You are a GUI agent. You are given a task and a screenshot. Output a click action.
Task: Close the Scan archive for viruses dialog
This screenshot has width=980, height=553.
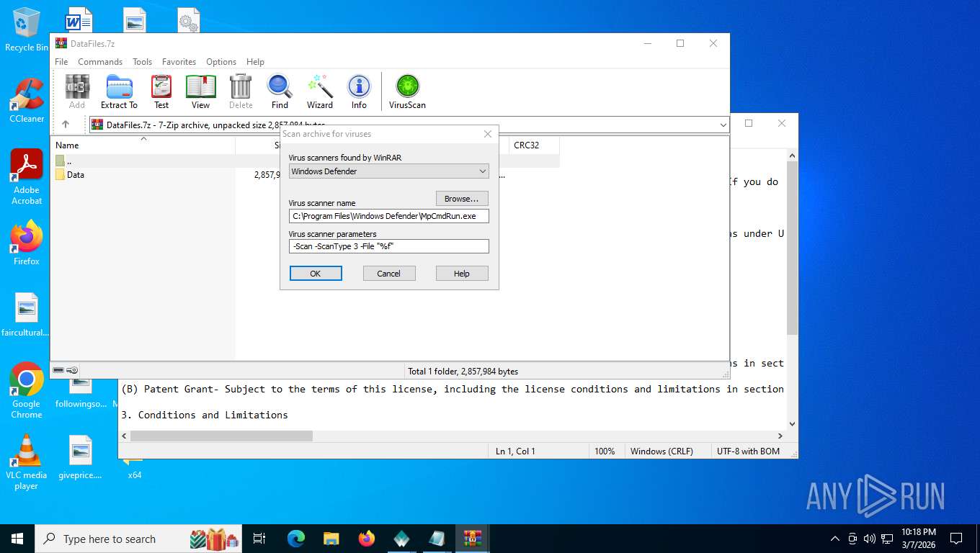488,134
